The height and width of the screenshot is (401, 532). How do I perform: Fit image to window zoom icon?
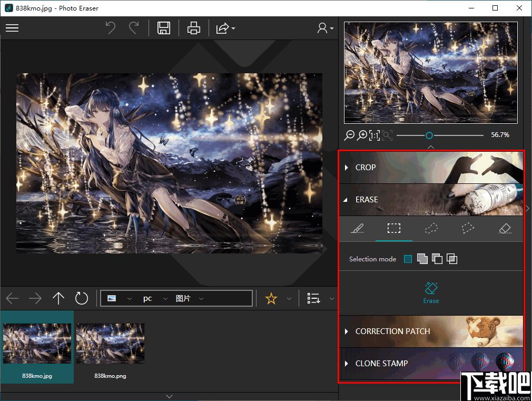(387, 135)
